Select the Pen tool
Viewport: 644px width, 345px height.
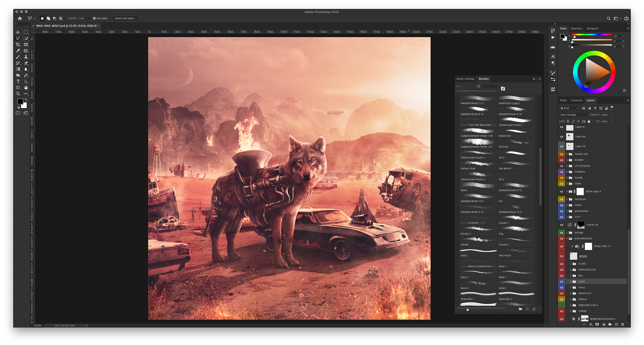point(26,76)
